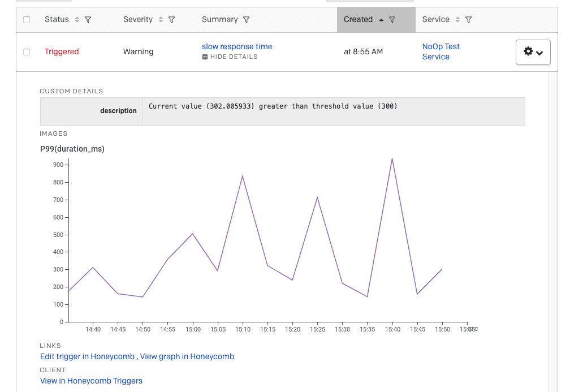Toggle the Created column sort arrow
This screenshot has height=392, width=570.
click(x=381, y=20)
